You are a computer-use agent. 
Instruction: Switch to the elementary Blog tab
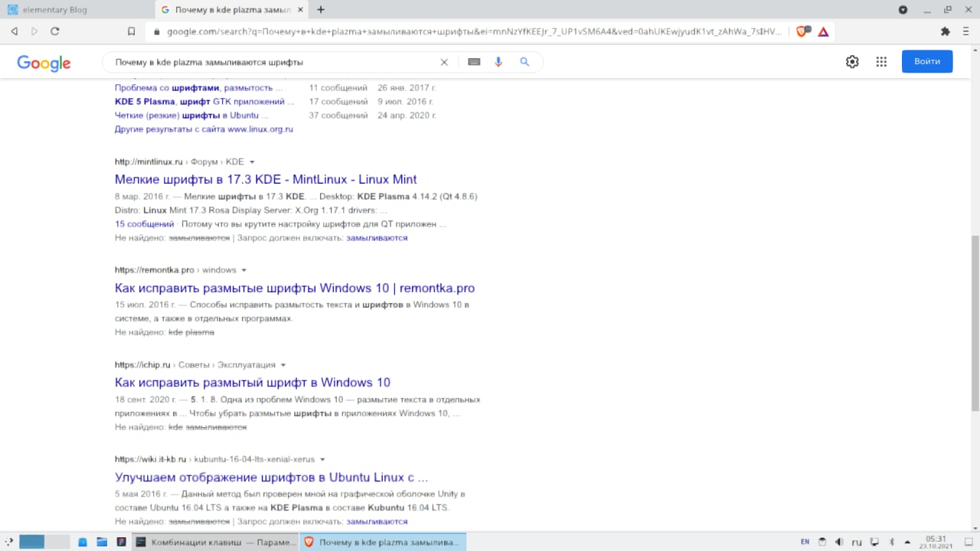coord(77,10)
